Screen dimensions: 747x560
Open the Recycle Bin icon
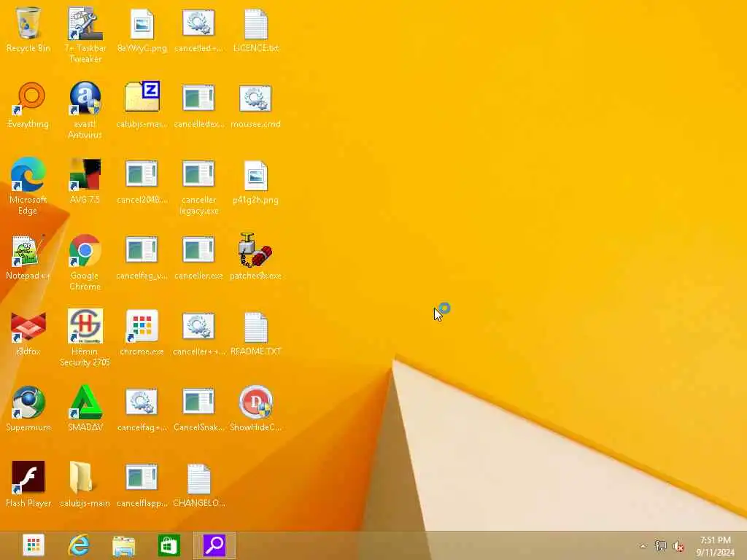tap(28, 24)
